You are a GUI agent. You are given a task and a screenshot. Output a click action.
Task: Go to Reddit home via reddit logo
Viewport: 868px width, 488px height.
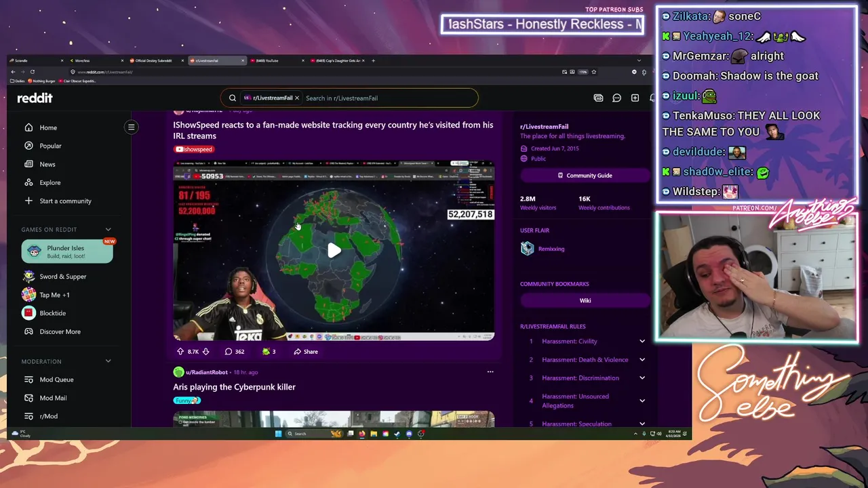35,98
